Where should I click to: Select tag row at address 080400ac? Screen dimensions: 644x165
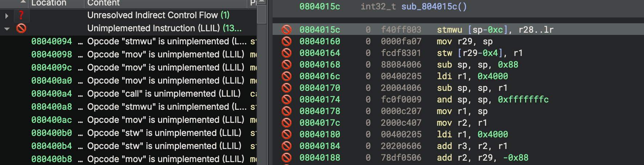128,120
